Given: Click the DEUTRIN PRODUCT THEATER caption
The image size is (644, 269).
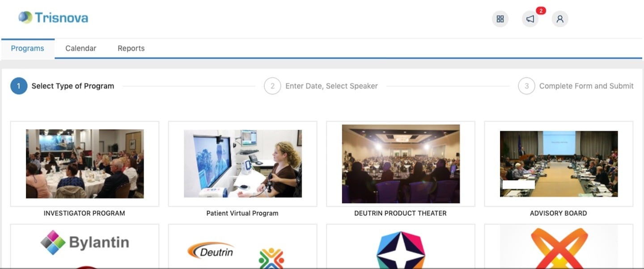Looking at the screenshot, I should click(x=400, y=213).
